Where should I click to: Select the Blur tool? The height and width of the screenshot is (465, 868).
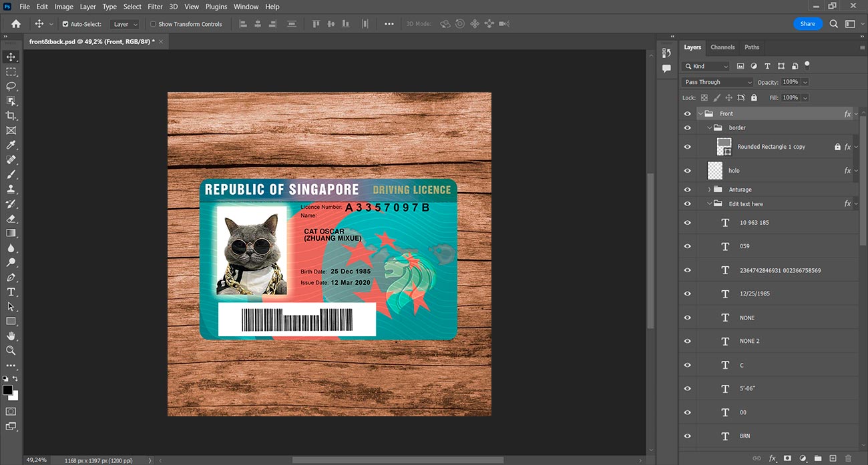(11, 248)
